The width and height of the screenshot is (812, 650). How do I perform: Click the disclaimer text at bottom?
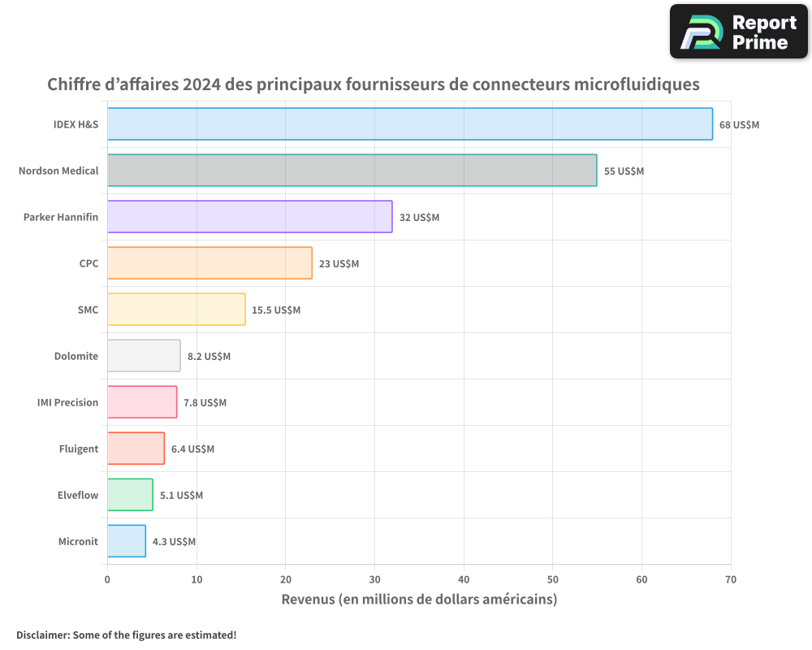pyautogui.click(x=126, y=635)
